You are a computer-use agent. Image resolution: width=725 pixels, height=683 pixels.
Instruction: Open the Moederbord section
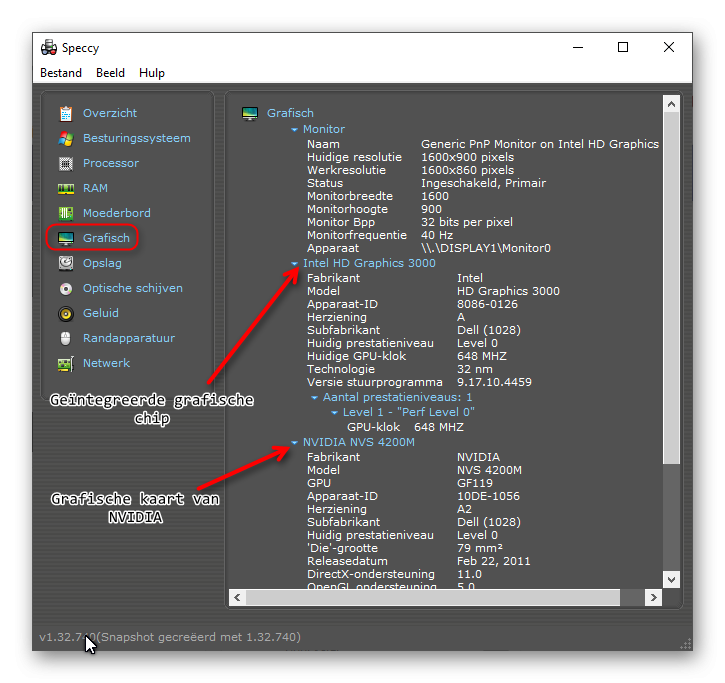tap(117, 213)
